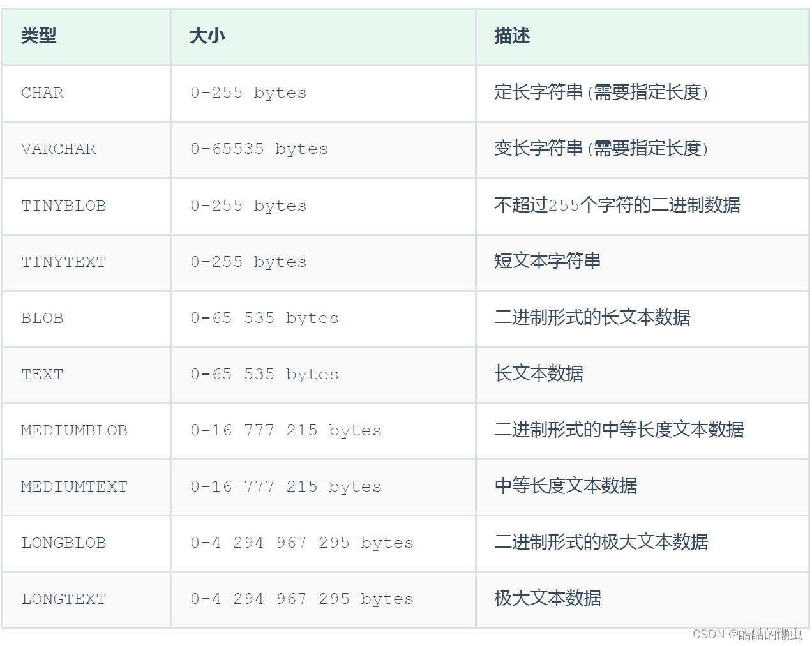812x646 pixels.
Task: Click the description 中等长度文本数据
Action: tap(566, 486)
